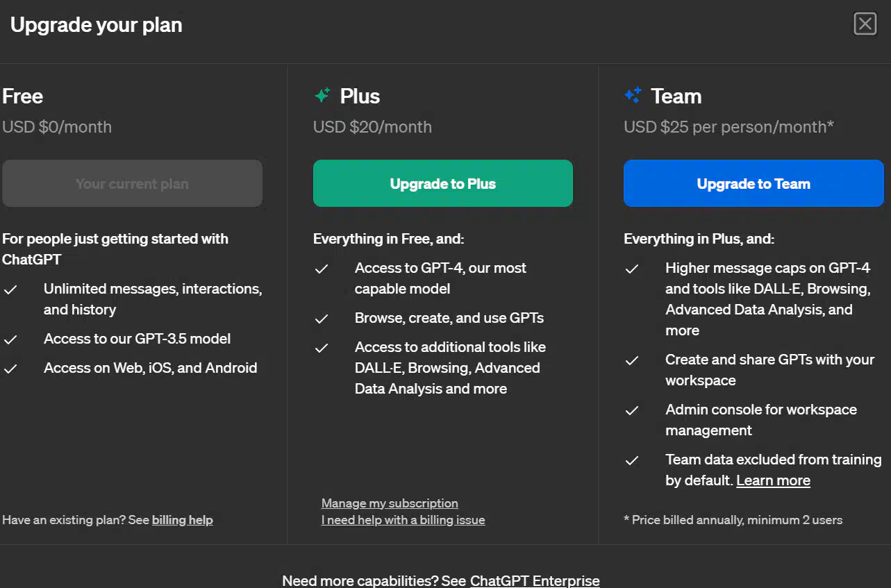Click 'Browse, create, and use GPTs' text

click(x=449, y=318)
